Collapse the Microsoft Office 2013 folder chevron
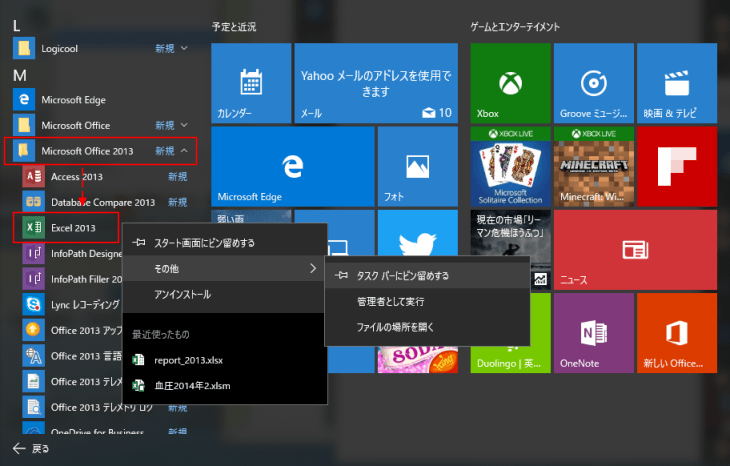Screen dimensions: 730x466 184,150
